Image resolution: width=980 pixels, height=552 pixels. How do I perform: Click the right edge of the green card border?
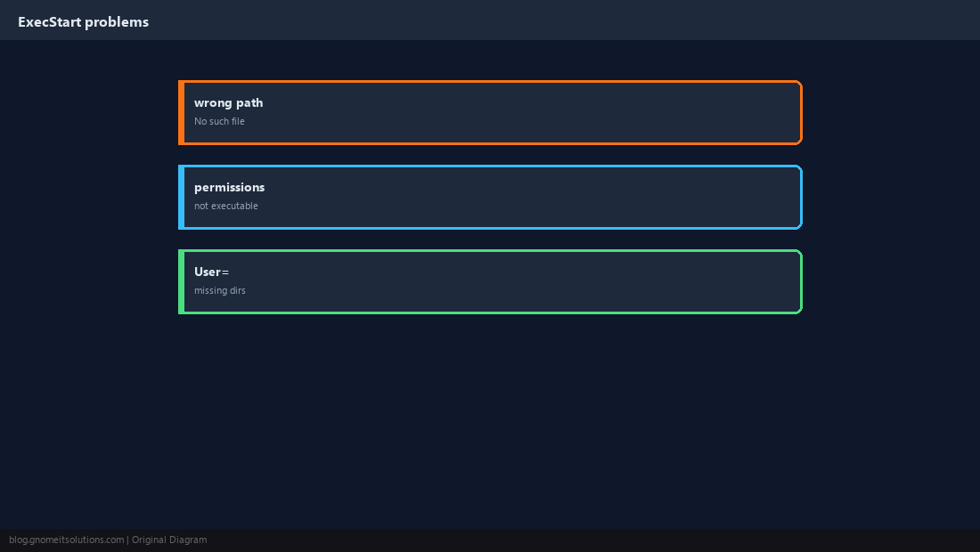pyautogui.click(x=801, y=281)
